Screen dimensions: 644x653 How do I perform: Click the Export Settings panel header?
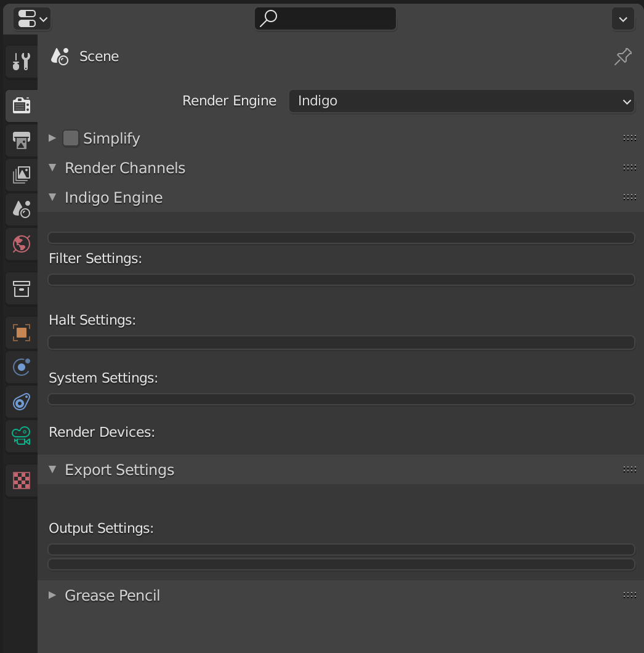(x=119, y=469)
